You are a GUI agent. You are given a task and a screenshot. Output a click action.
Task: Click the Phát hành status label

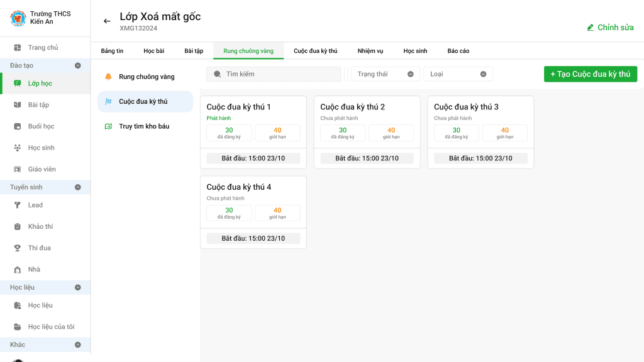tap(218, 118)
